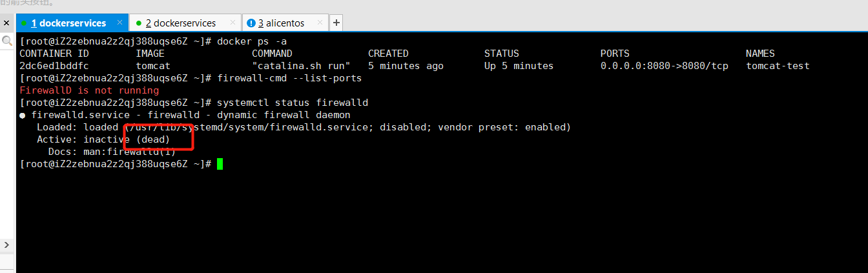Viewport: 868px width, 273px height.
Task: Click container ID 2dc6ed1bddfc in output
Action: [54, 66]
